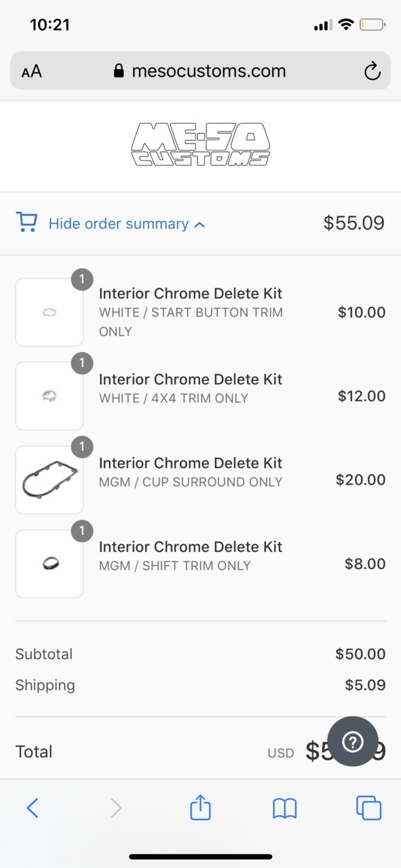This screenshot has height=868, width=401.
Task: Tap the shopping cart icon
Action: 26,222
